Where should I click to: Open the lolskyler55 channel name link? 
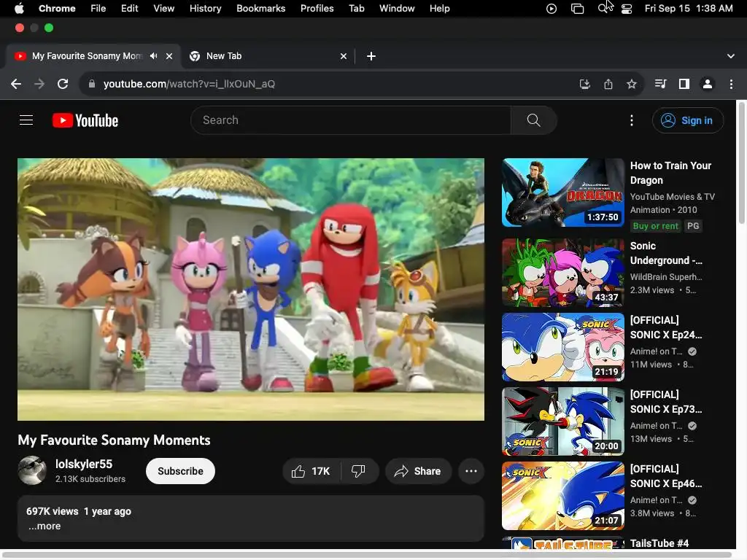coord(84,464)
